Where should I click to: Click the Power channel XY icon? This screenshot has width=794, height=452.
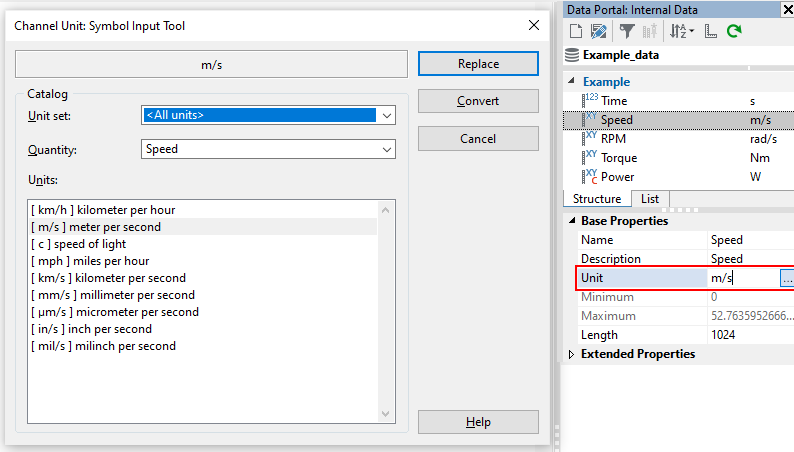pos(589,176)
